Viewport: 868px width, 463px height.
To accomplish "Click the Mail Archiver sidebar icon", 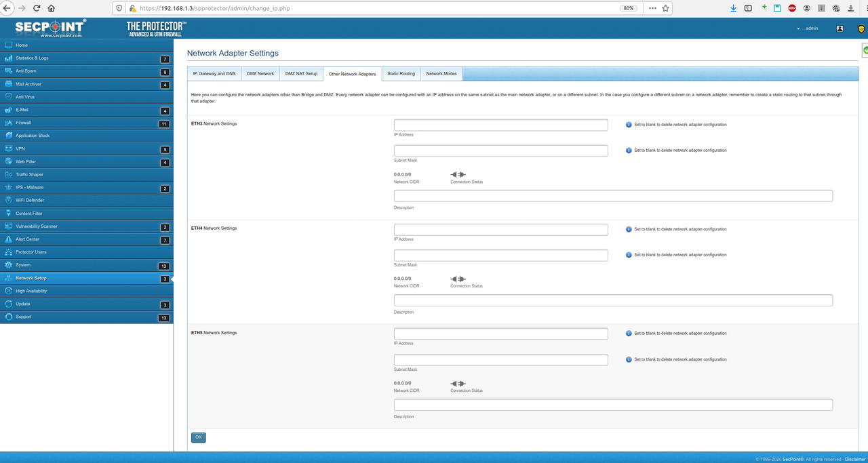I will click(9, 84).
